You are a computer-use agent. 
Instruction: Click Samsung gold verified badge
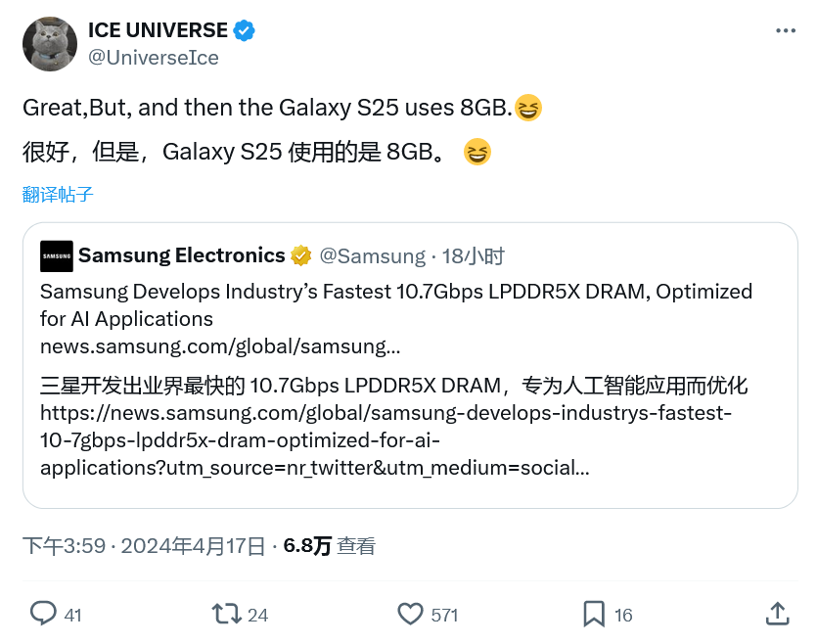point(301,256)
